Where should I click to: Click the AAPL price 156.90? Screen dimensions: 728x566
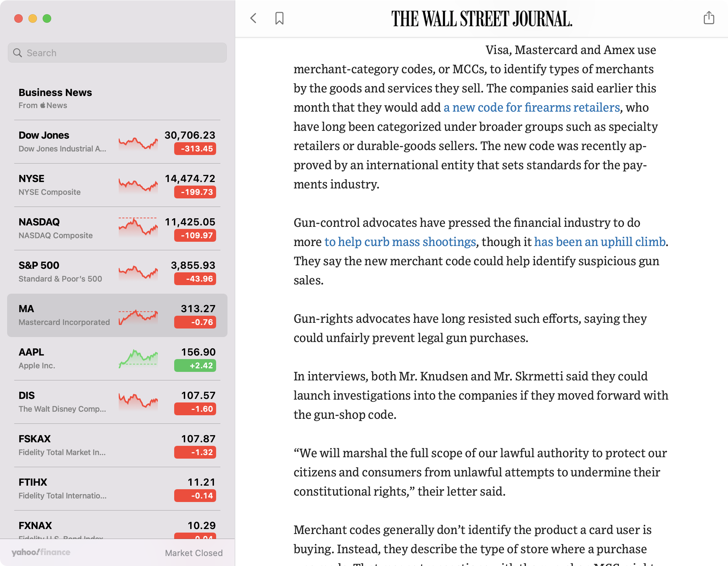tap(198, 352)
